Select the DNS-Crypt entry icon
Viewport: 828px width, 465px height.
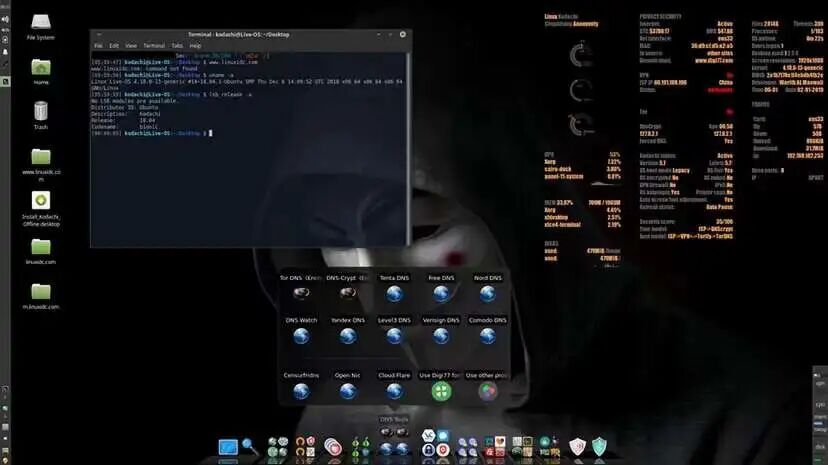coord(347,292)
